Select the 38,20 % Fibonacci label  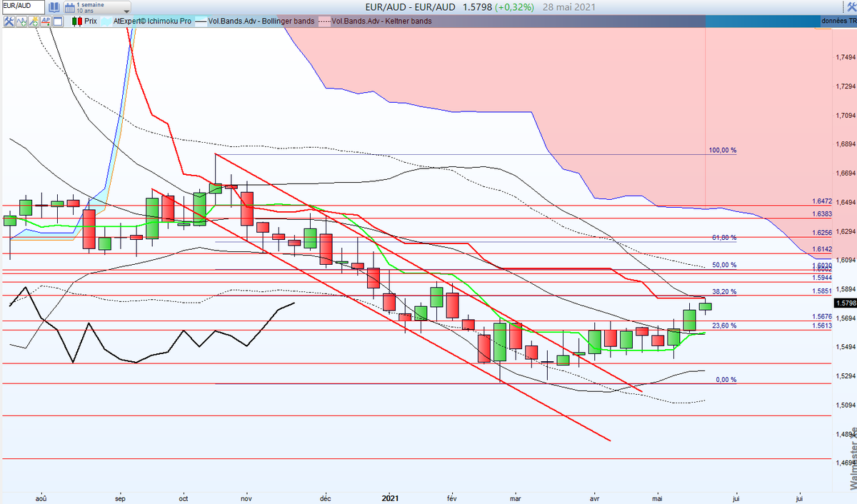pos(723,291)
